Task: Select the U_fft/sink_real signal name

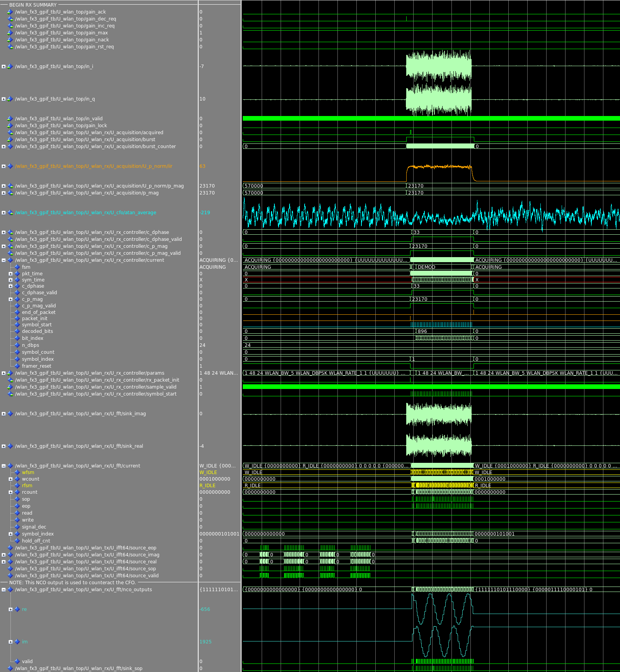Action: 79,446
